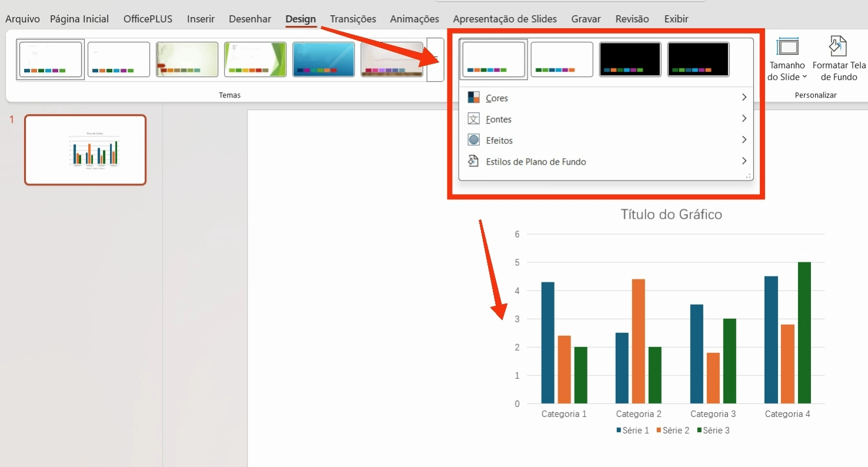Click the Tamanho do Slide icon
Image resolution: width=868 pixels, height=467 pixels.
[x=787, y=47]
